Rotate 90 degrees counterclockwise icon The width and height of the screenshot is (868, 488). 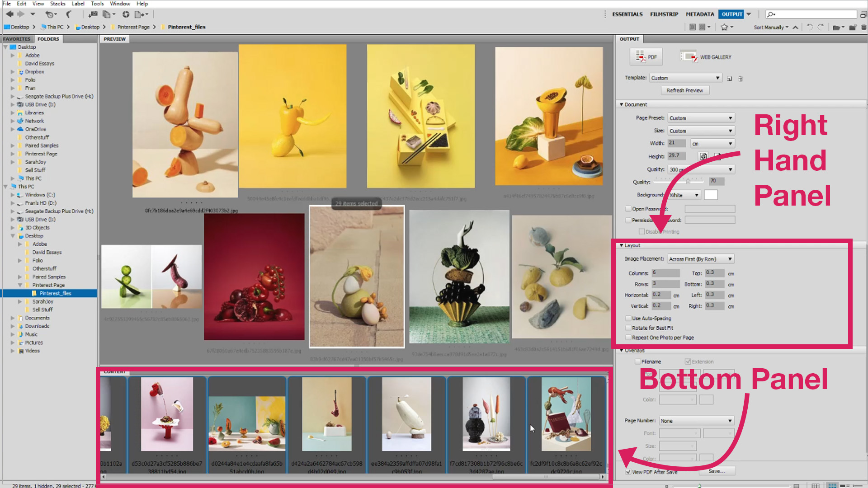pyautogui.click(x=810, y=27)
